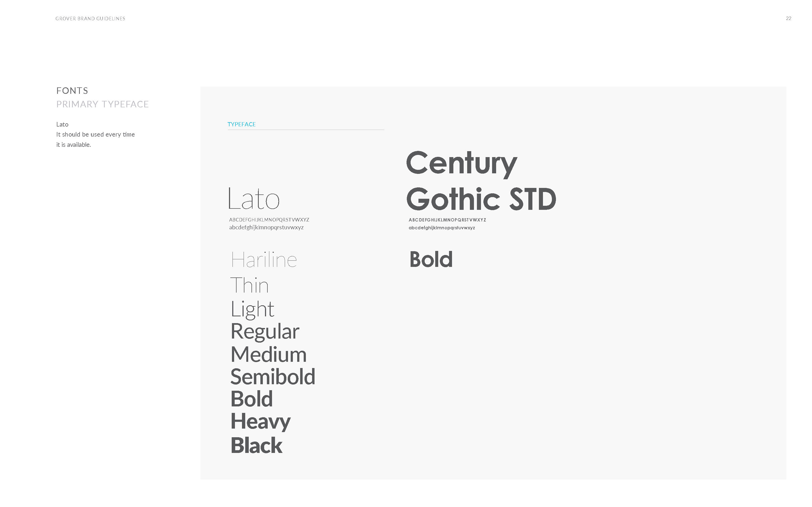This screenshot has height=507, width=812.
Task: Click the Lato uppercase alphabet line
Action: (269, 220)
